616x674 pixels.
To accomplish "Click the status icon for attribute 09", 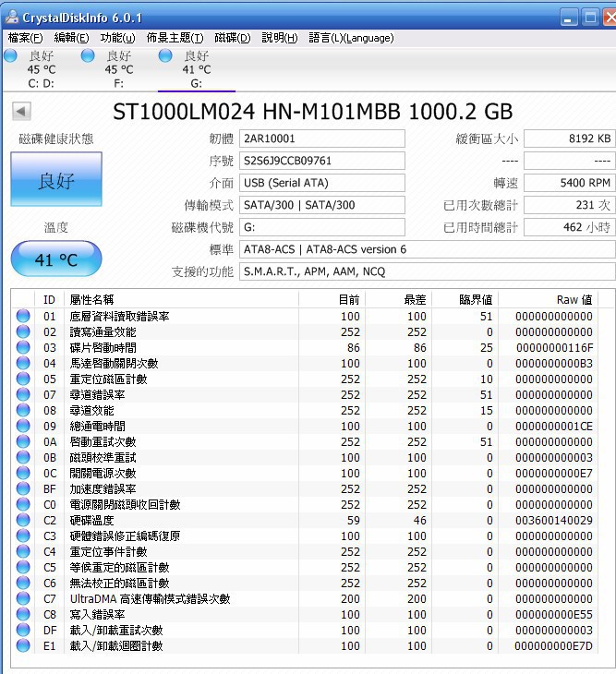I will point(23,426).
